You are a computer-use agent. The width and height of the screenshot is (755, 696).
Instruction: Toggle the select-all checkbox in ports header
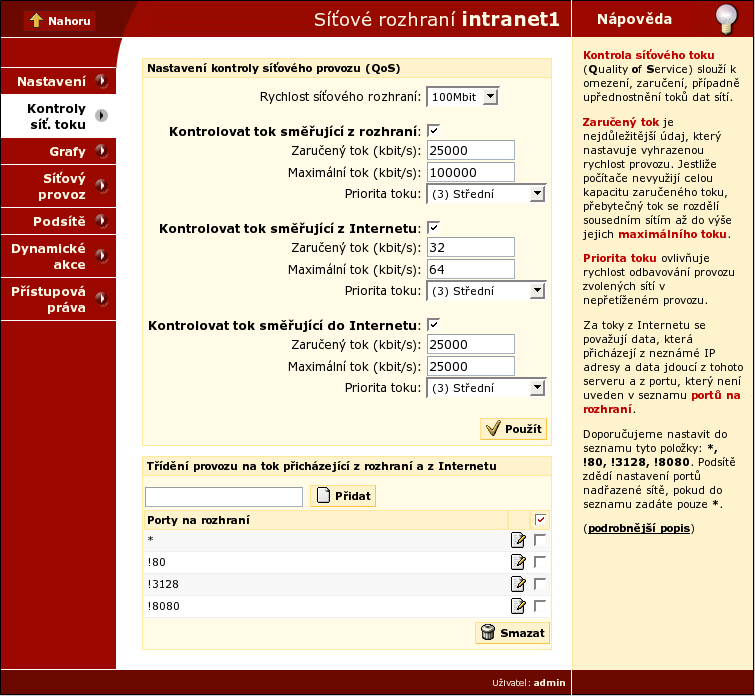[x=540, y=520]
